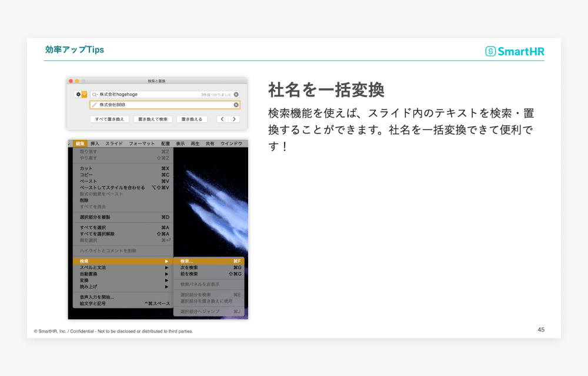Go to next match with right chevron
Screen dimensions: 588x376
pos(234,119)
